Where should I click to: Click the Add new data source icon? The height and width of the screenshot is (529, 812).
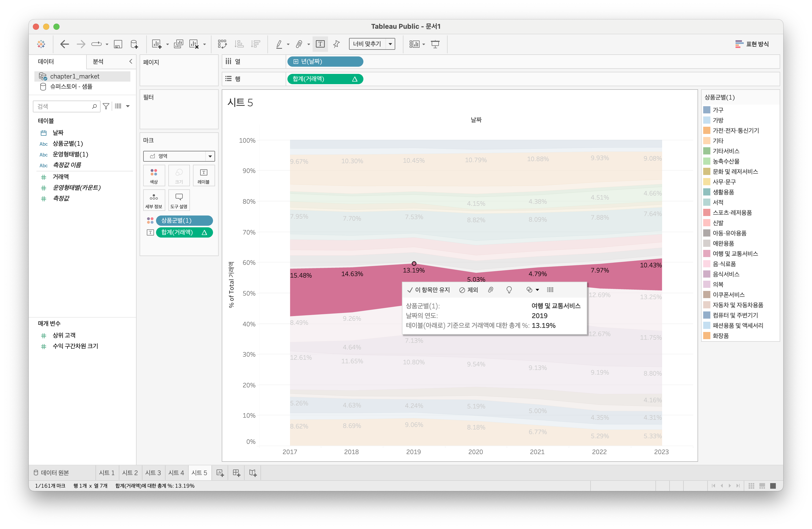134,44
